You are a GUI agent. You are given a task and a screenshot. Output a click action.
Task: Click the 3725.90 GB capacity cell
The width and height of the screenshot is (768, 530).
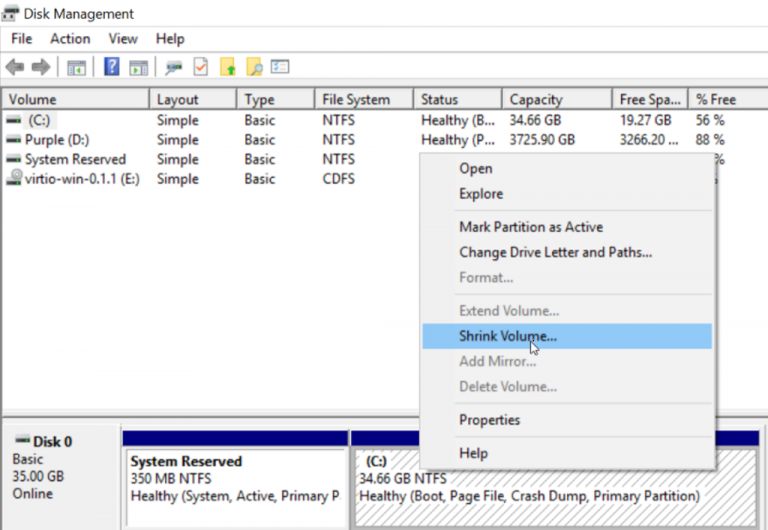[542, 140]
